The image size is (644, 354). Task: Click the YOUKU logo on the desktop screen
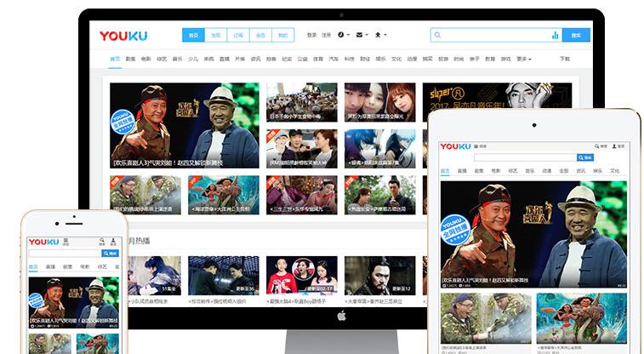click(123, 36)
